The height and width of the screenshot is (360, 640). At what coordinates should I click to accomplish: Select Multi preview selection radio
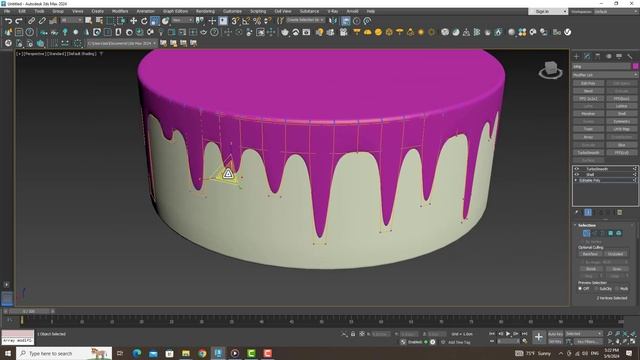tap(617, 289)
